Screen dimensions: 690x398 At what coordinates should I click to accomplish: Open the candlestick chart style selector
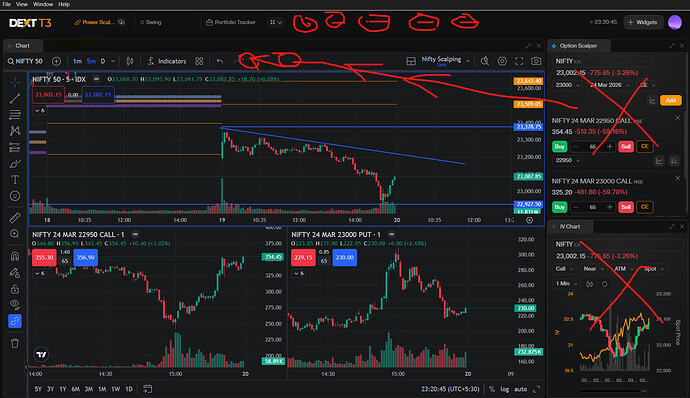coord(130,61)
